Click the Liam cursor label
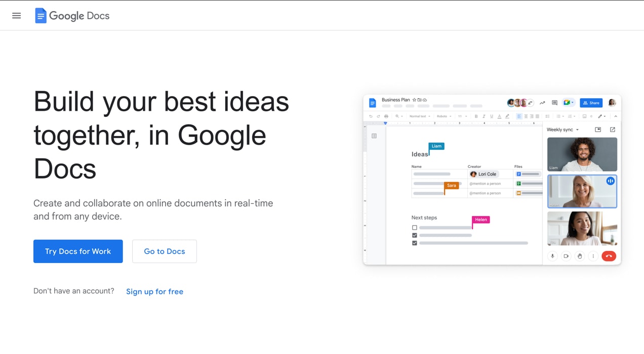This screenshot has height=354, width=644. click(436, 146)
